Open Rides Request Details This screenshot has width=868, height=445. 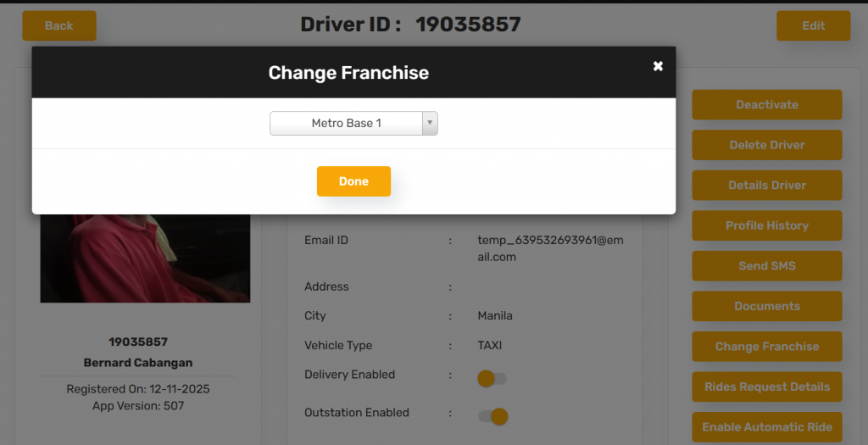(x=766, y=387)
